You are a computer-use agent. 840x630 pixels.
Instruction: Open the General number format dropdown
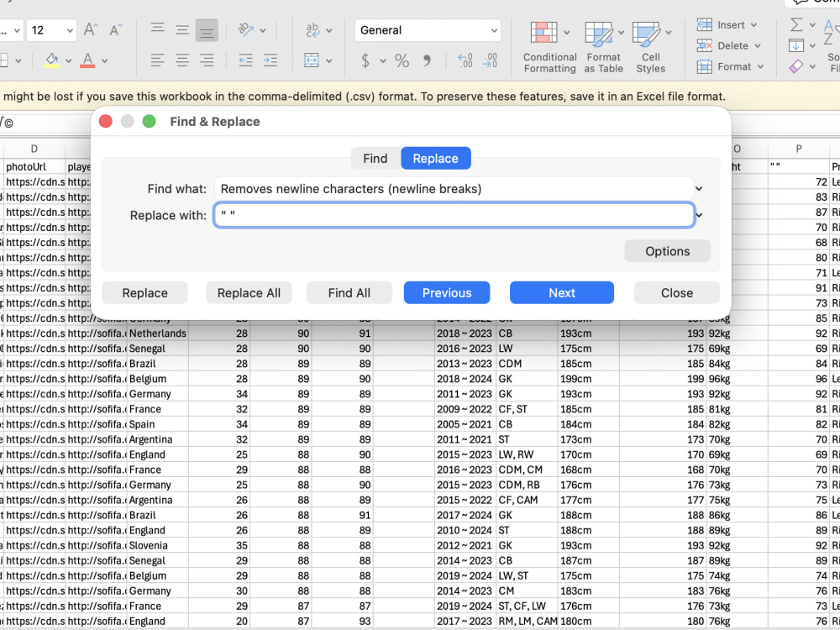coord(493,30)
